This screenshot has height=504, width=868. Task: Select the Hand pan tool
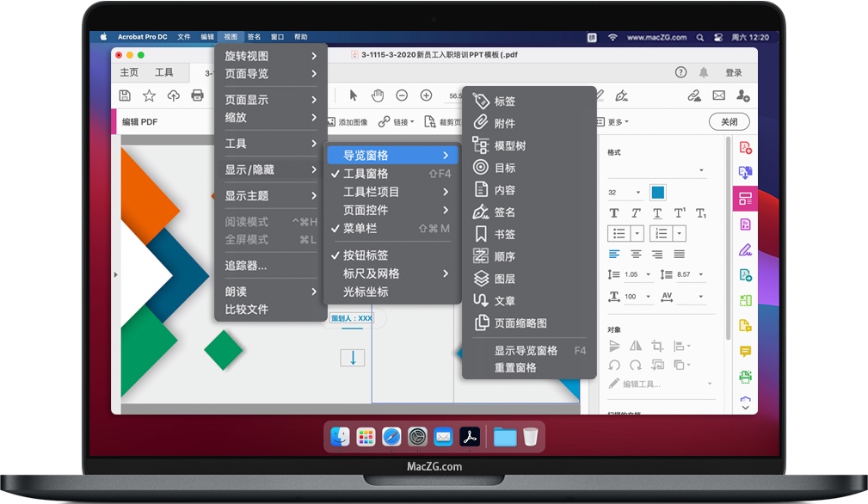tap(377, 95)
